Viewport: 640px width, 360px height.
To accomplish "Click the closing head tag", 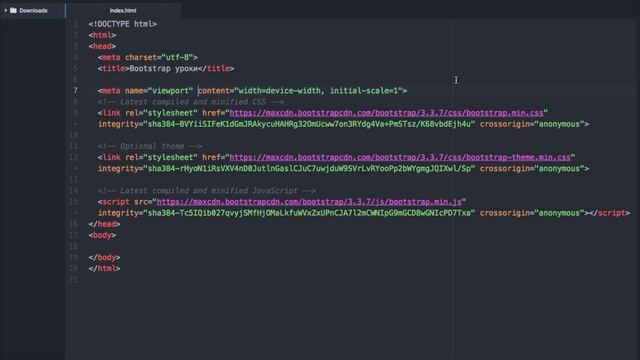I will click(x=104, y=224).
